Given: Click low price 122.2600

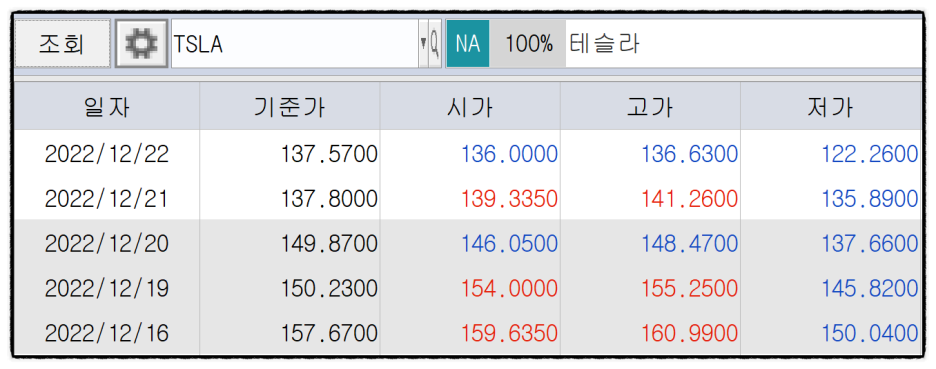Looking at the screenshot, I should coord(870,155).
